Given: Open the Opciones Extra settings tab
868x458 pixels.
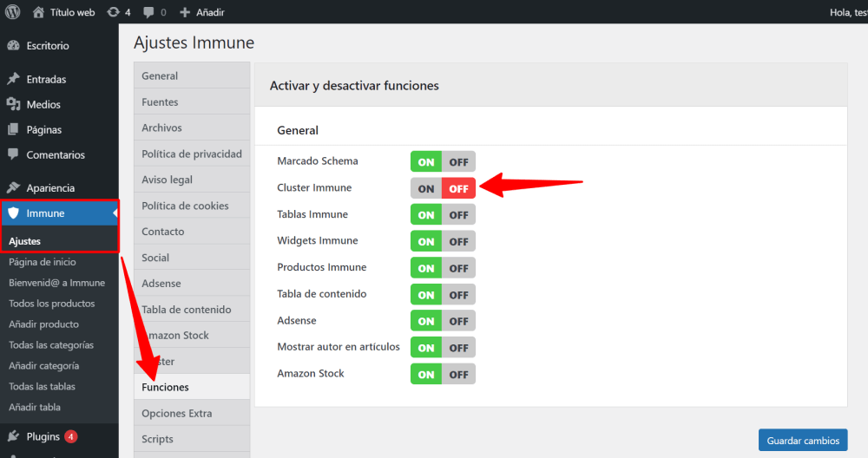Looking at the screenshot, I should 176,413.
